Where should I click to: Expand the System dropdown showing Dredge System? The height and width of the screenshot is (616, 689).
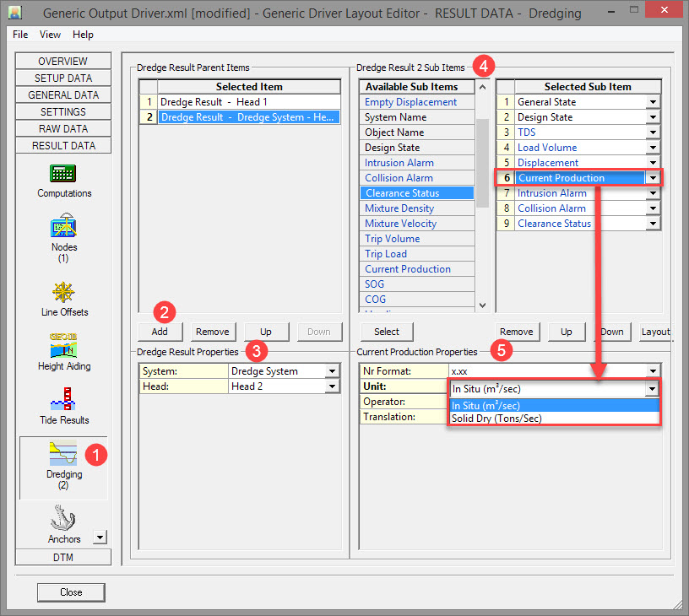point(331,371)
